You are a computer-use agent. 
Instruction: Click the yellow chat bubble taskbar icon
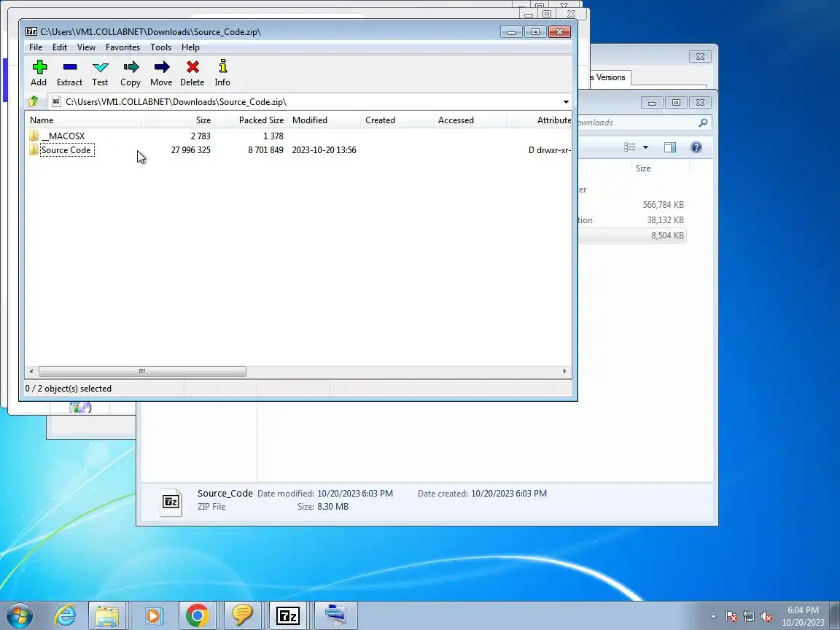[x=242, y=615]
